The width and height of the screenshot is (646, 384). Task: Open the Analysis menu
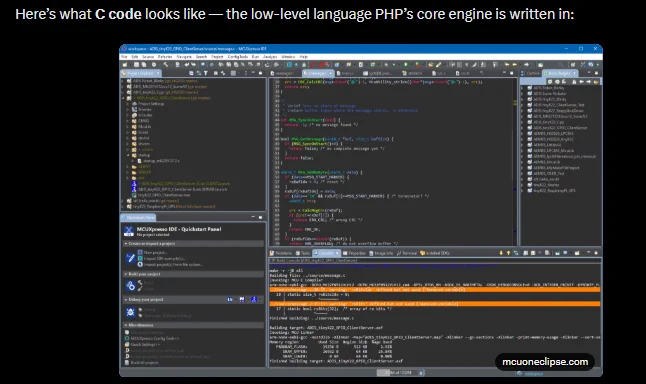point(270,57)
